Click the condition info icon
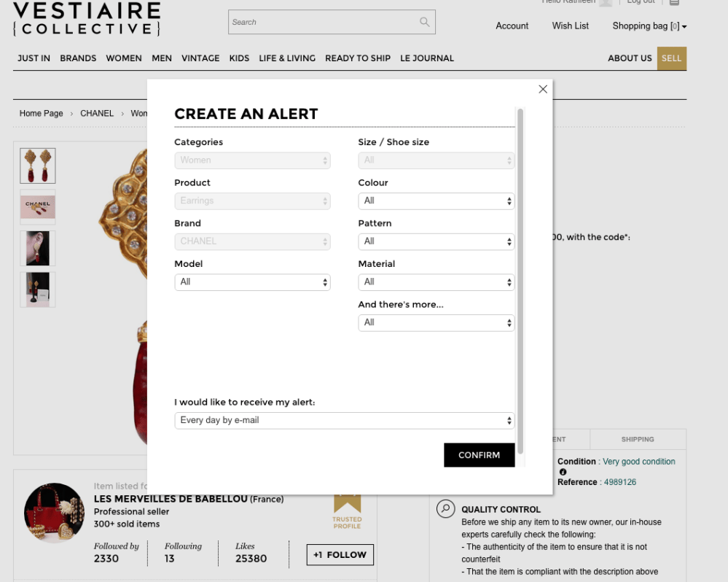The width and height of the screenshot is (728, 582). coord(563,472)
